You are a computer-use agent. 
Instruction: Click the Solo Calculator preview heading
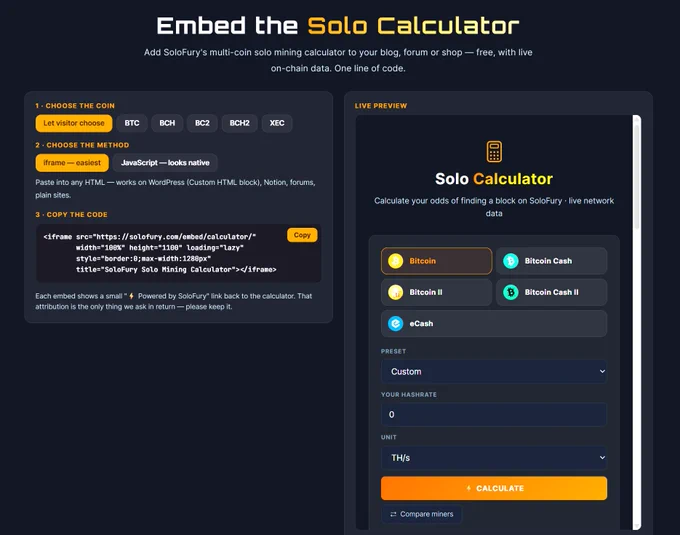(x=494, y=179)
